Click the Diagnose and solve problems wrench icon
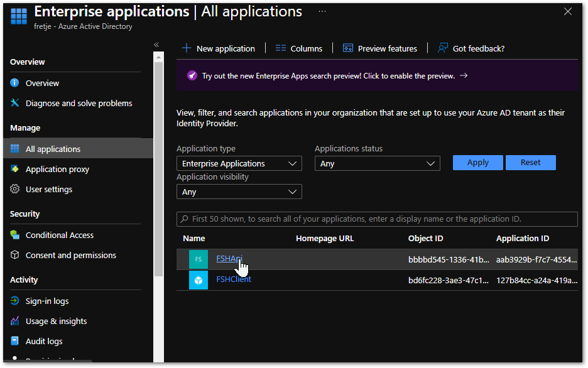588x368 pixels. coord(15,103)
